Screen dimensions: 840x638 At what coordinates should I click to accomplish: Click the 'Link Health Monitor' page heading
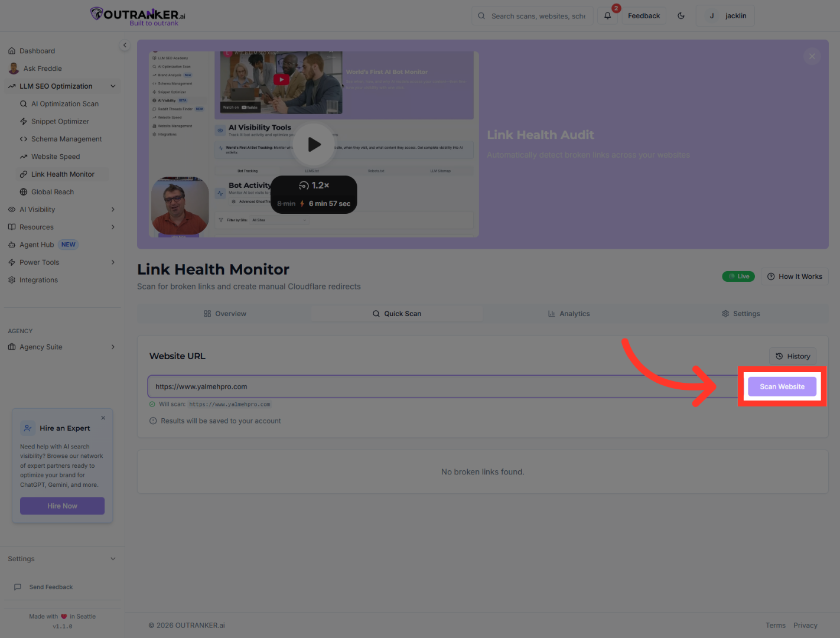213,269
